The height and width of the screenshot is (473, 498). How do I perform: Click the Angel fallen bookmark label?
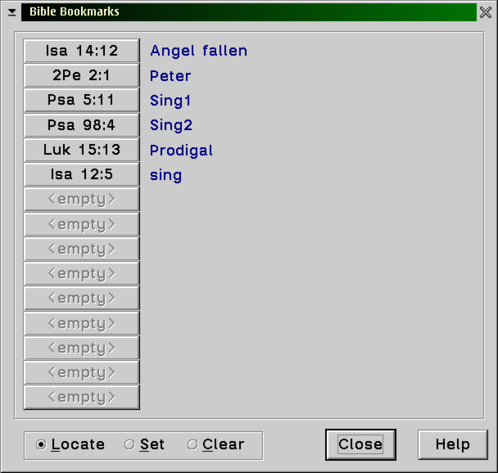click(199, 51)
